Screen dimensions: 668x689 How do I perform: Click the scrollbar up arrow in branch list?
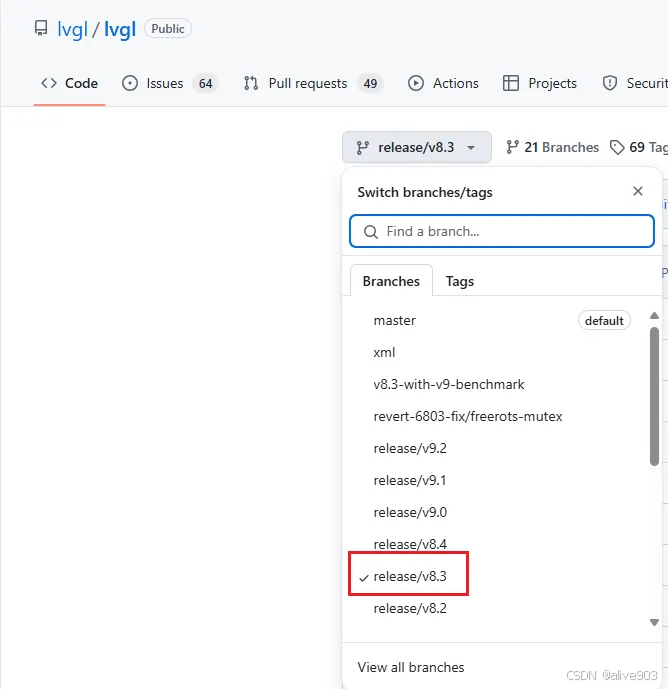(654, 315)
